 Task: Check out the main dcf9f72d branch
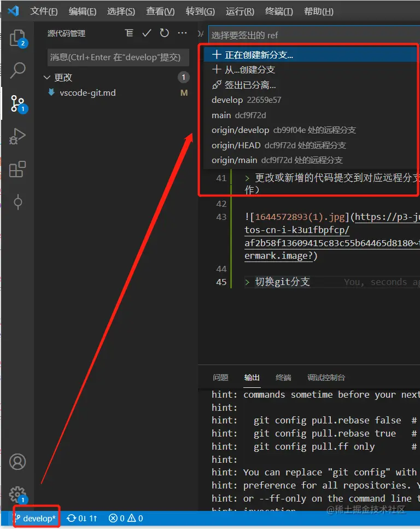click(311, 115)
